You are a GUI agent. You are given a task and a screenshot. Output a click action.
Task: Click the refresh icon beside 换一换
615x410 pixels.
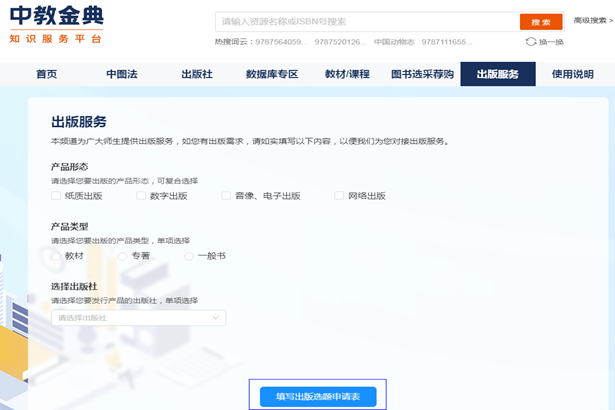[x=530, y=42]
